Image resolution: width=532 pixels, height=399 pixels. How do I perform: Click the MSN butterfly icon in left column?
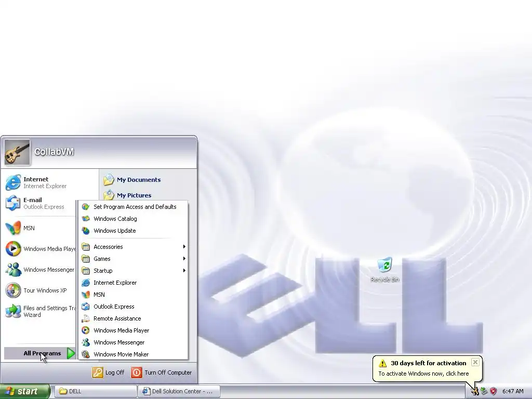[13, 228]
